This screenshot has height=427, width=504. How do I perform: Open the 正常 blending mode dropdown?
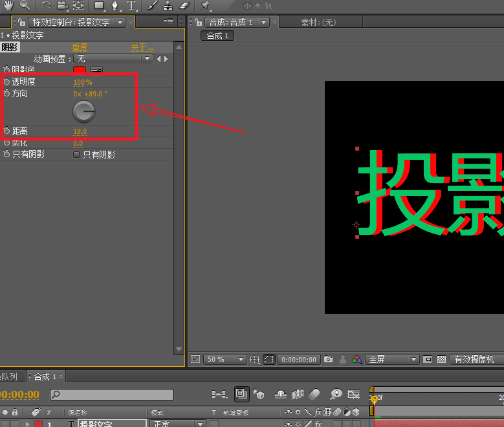pyautogui.click(x=177, y=424)
